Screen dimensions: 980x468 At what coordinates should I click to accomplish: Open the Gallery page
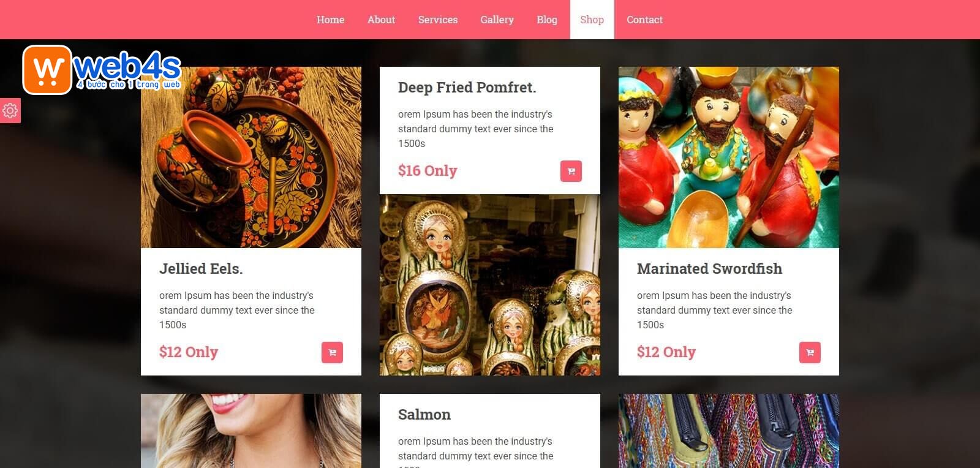(x=497, y=20)
